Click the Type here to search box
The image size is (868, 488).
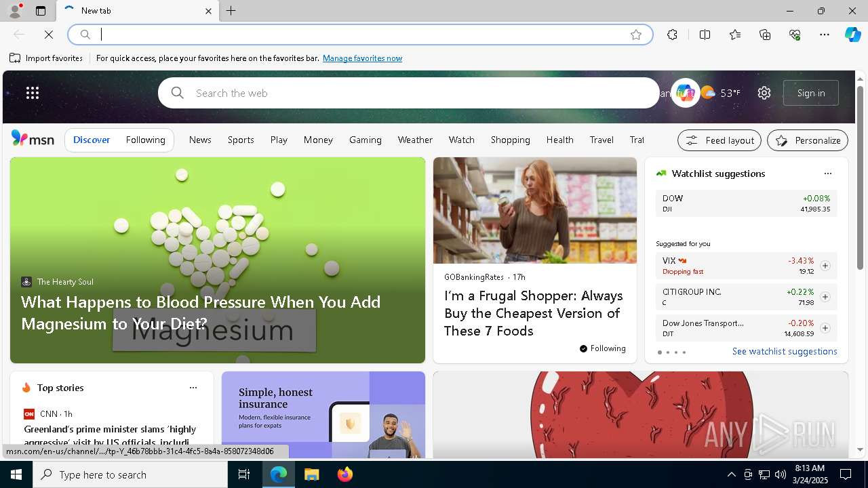(x=130, y=474)
